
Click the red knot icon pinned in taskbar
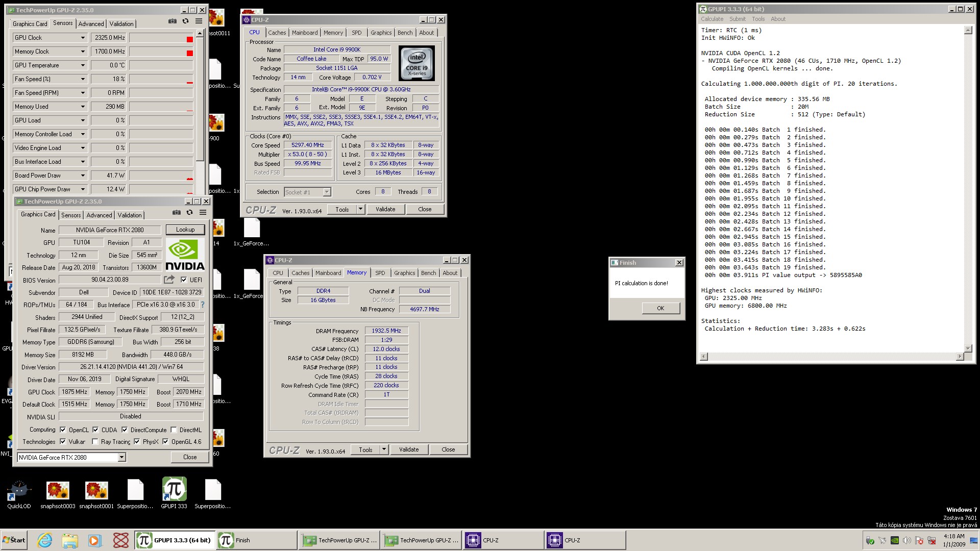121,540
